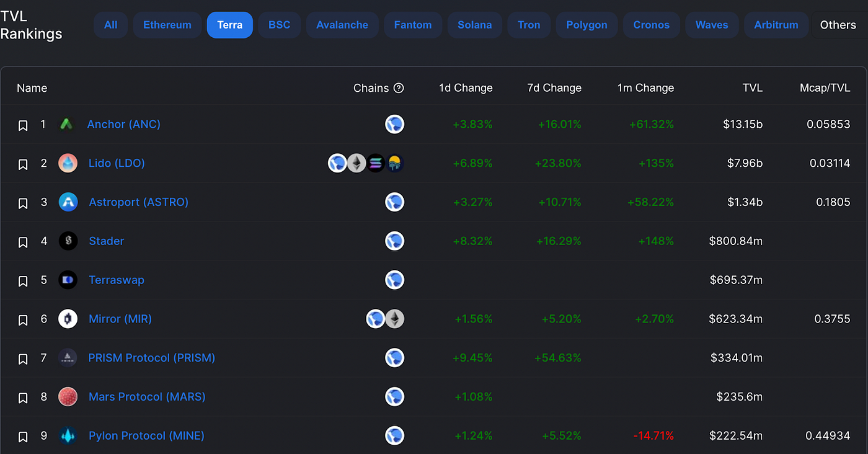The width and height of the screenshot is (868, 454).
Task: Bookmark the Pylon Protocol row
Action: pyautogui.click(x=23, y=437)
